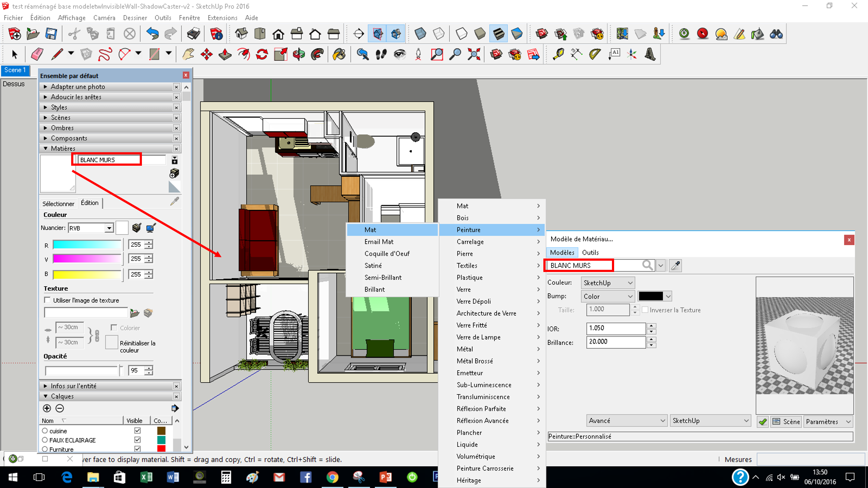Click the Print icon

tap(194, 33)
